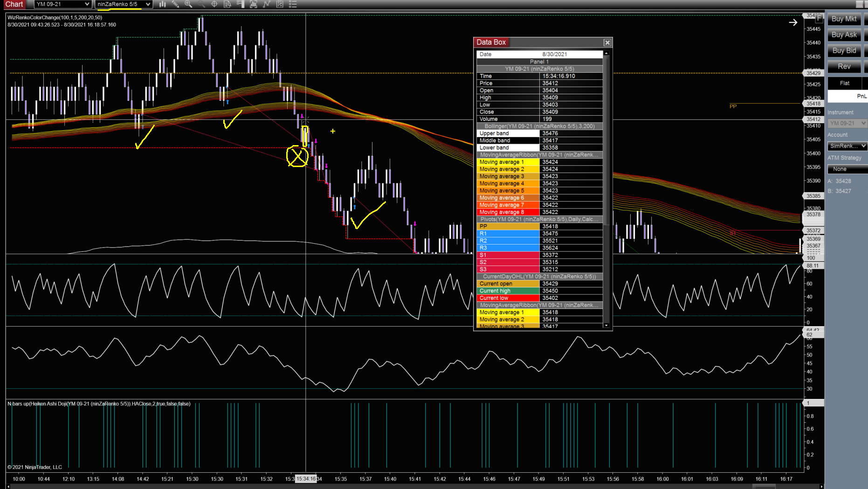Click the Buy Bid button
The height and width of the screenshot is (489, 868).
click(x=844, y=51)
